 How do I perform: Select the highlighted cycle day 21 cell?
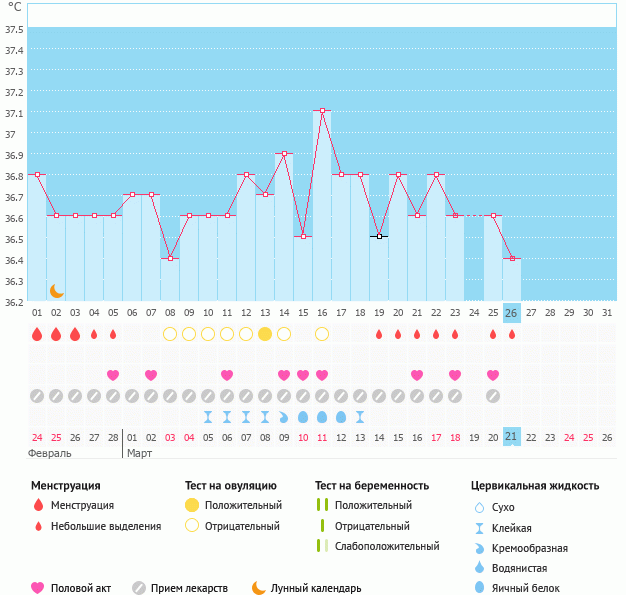pos(511,437)
